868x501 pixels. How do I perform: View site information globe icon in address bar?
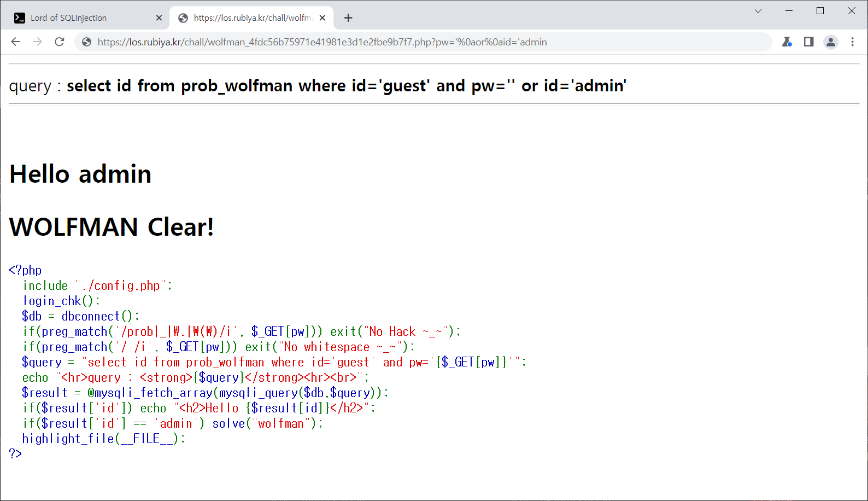pyautogui.click(x=86, y=42)
